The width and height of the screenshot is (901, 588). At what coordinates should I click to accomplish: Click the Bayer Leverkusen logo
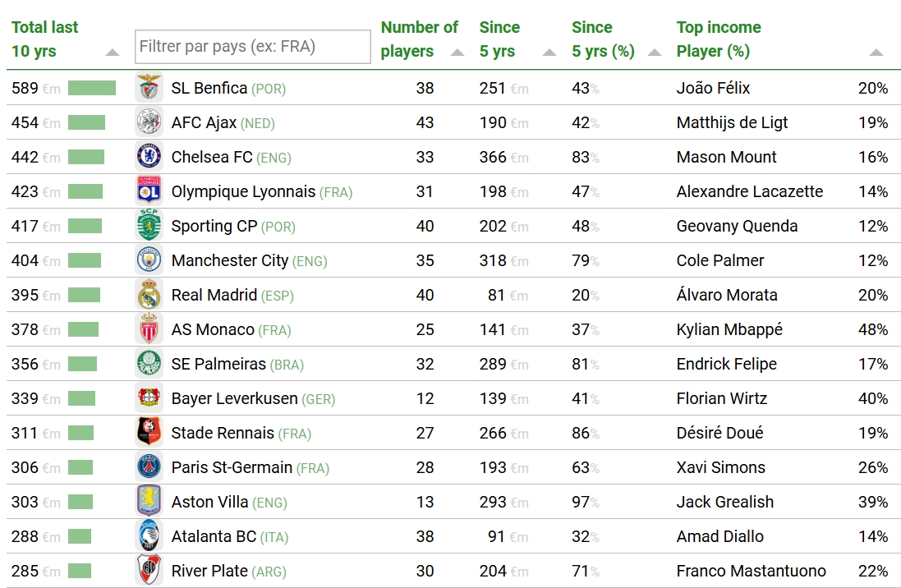pyautogui.click(x=149, y=398)
